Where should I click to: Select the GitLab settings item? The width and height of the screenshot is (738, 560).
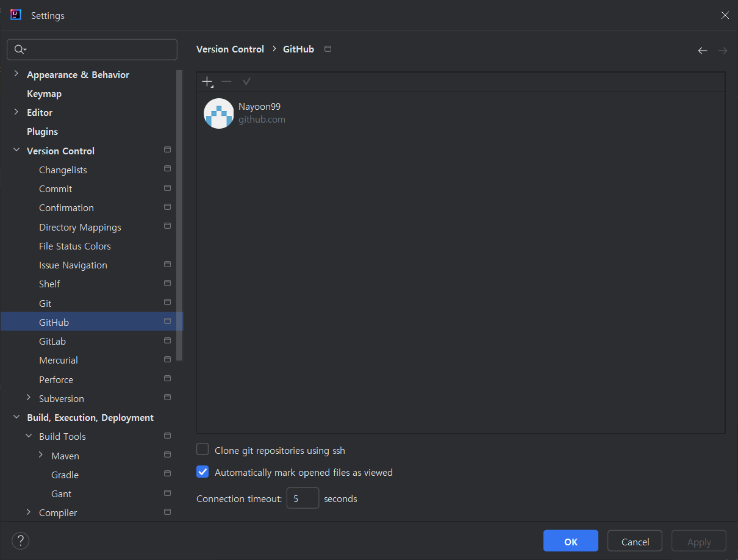tap(52, 342)
